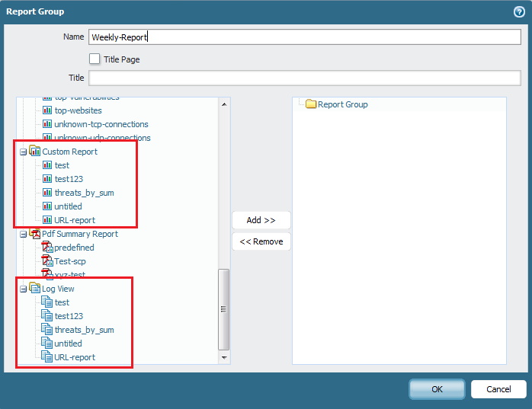Image resolution: width=532 pixels, height=409 pixels.
Task: Click log icon beside Log View threats_by_sum
Action: pos(46,329)
